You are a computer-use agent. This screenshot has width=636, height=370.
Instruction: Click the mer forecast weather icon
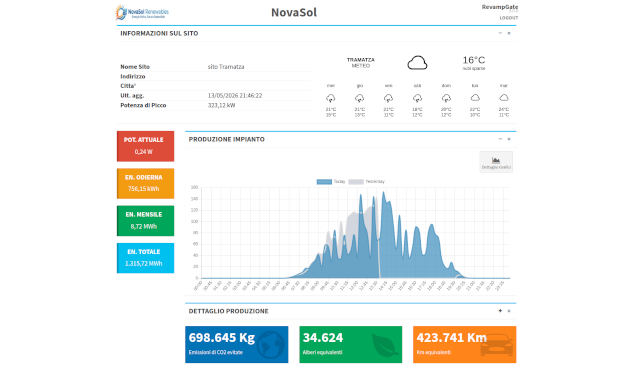coord(331,98)
